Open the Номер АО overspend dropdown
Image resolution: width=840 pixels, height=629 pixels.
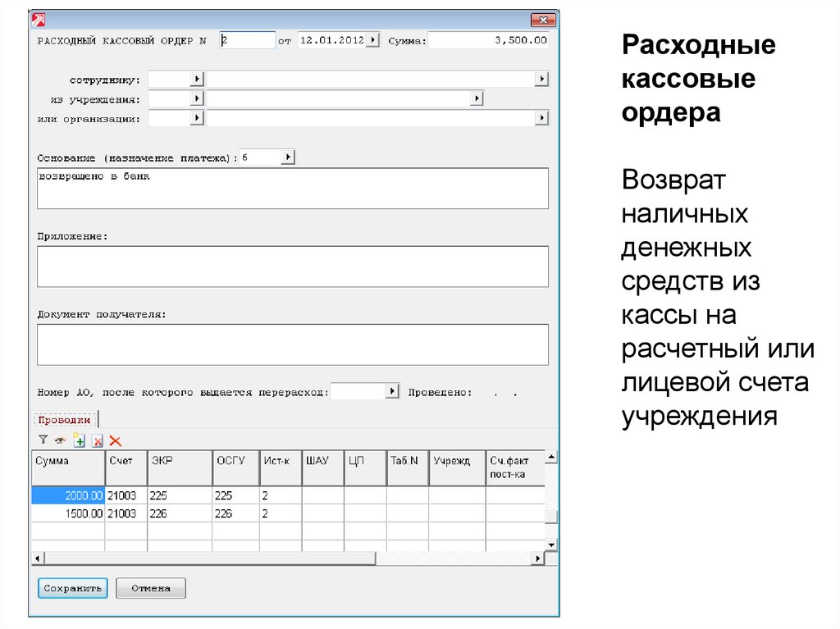(392, 392)
